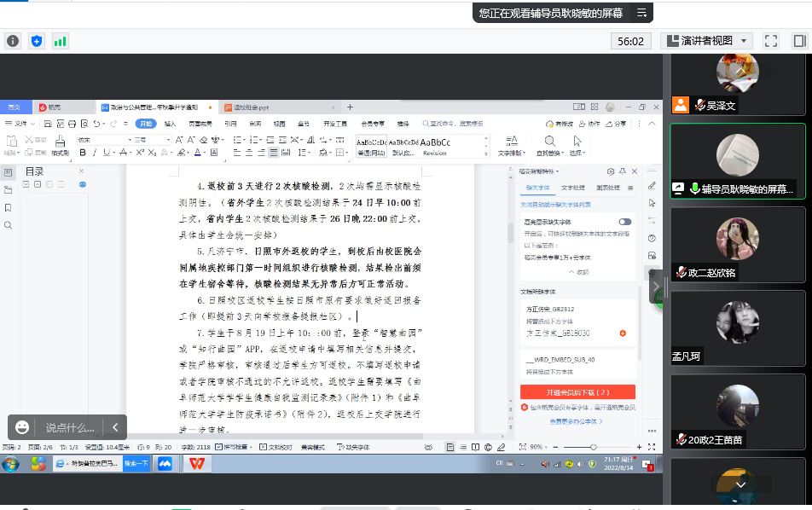Screen dimensions: 812x510
Task: Click the chat input field 说点什么
Action: [70, 427]
